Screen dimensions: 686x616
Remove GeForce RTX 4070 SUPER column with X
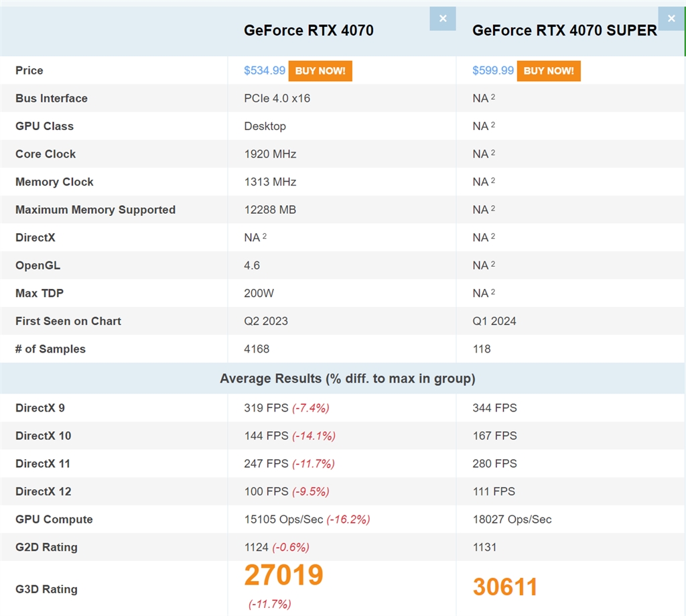point(671,18)
